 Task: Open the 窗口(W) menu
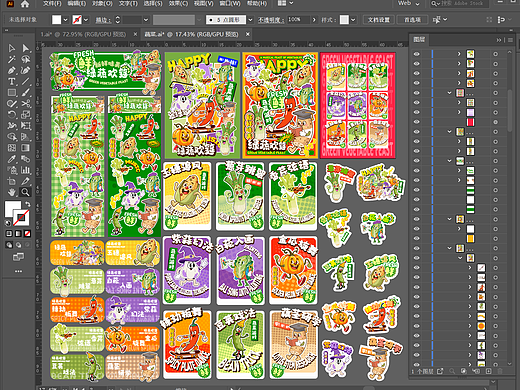pyautogui.click(x=230, y=3)
